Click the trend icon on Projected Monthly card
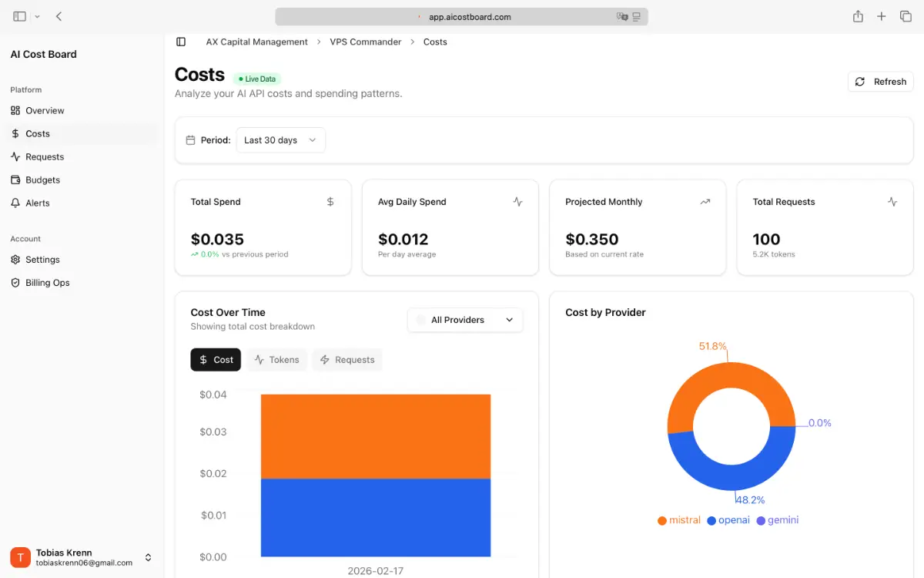 pyautogui.click(x=705, y=202)
